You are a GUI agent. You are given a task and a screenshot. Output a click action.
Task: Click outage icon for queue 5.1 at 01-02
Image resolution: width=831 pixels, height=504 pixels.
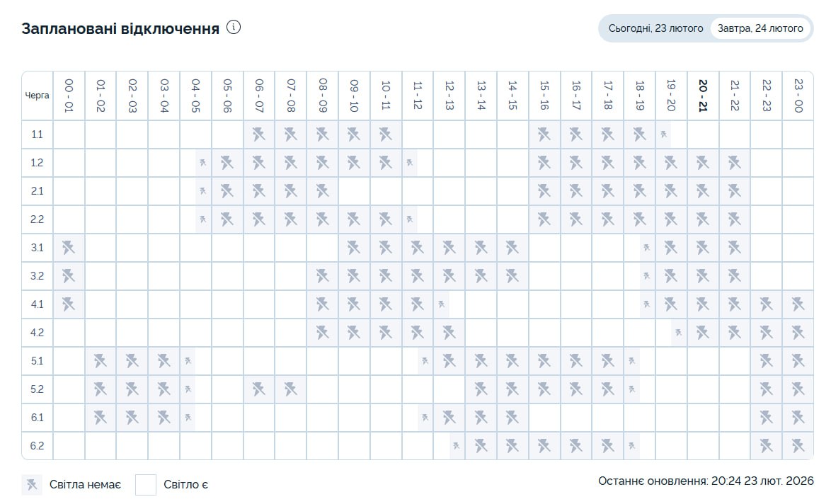pos(101,361)
